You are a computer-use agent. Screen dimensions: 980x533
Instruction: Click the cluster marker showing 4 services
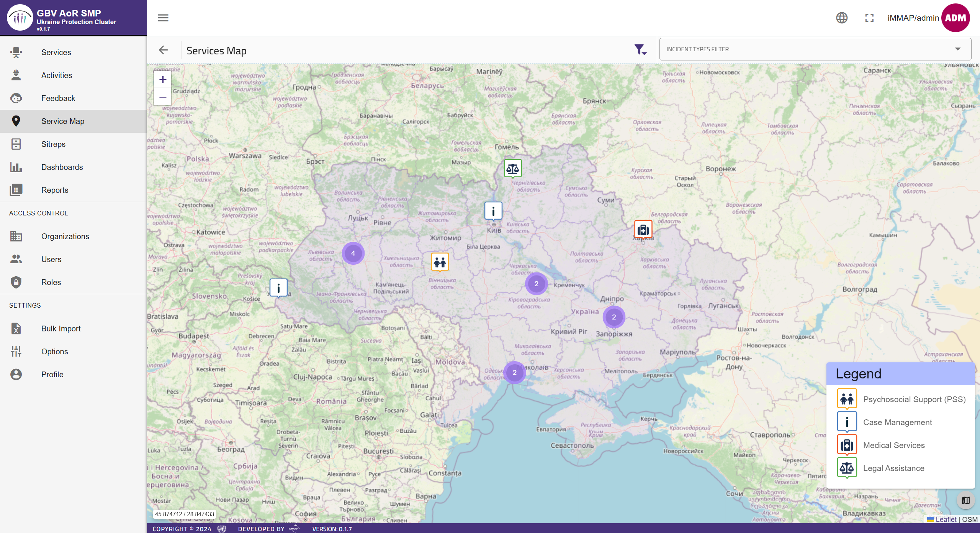(353, 253)
